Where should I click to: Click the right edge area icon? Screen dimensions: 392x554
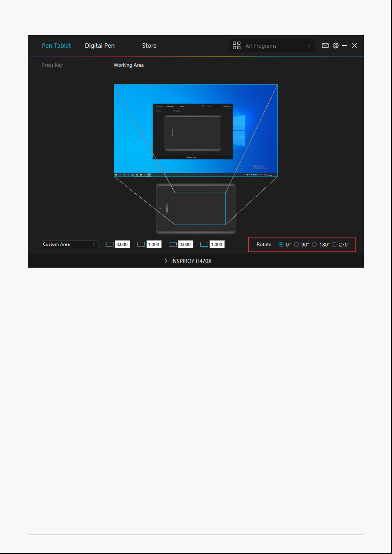pos(141,244)
